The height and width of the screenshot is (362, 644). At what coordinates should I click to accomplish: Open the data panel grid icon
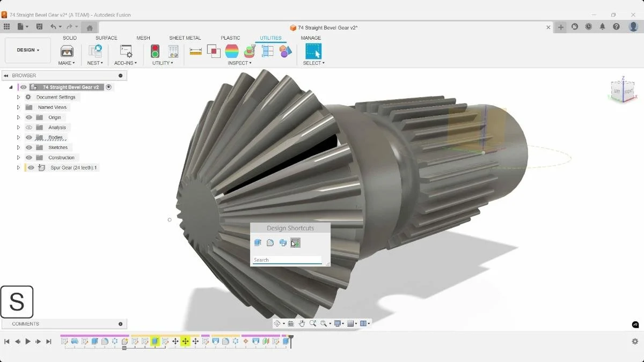[x=6, y=27]
